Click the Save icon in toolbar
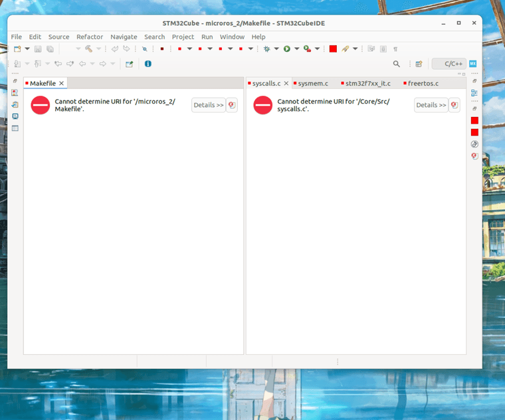 pos(38,49)
